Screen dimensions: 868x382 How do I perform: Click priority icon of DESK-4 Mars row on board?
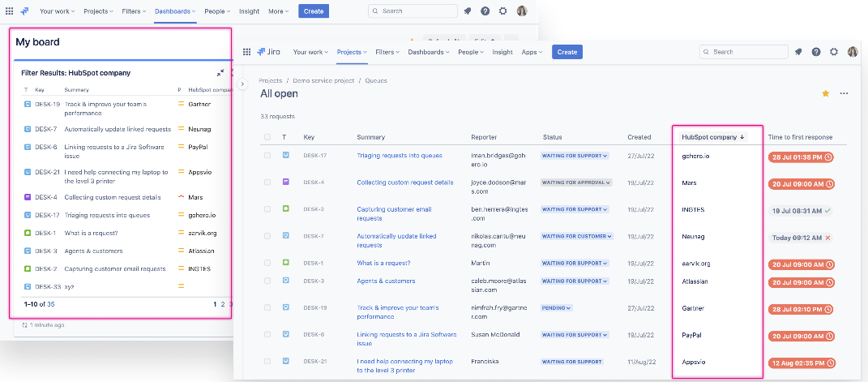click(181, 196)
